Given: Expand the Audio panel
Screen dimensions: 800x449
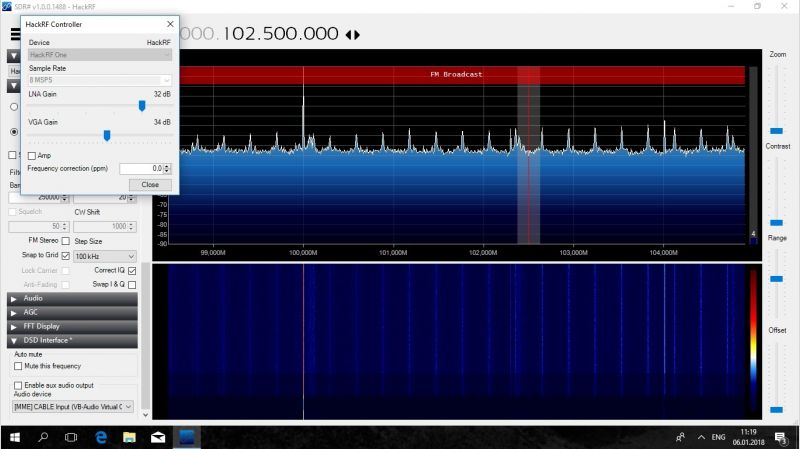Looking at the screenshot, I should point(72,298).
